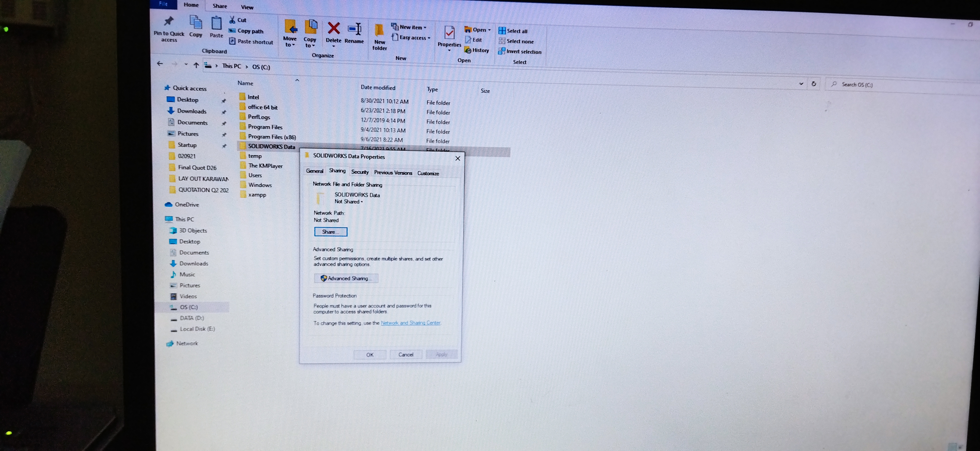Viewport: 980px width, 451px height.
Task: Click the red Delete icon
Action: 334,28
